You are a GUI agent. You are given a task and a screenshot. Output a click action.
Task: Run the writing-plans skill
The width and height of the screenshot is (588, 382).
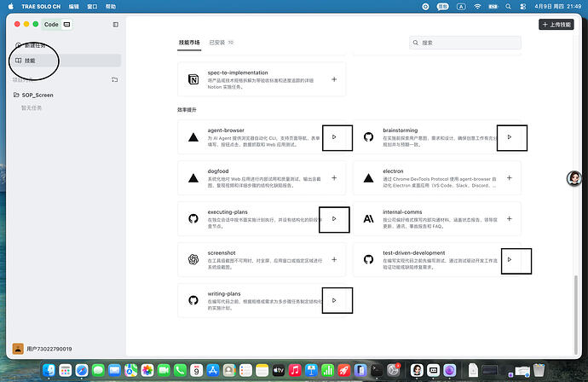click(x=334, y=301)
